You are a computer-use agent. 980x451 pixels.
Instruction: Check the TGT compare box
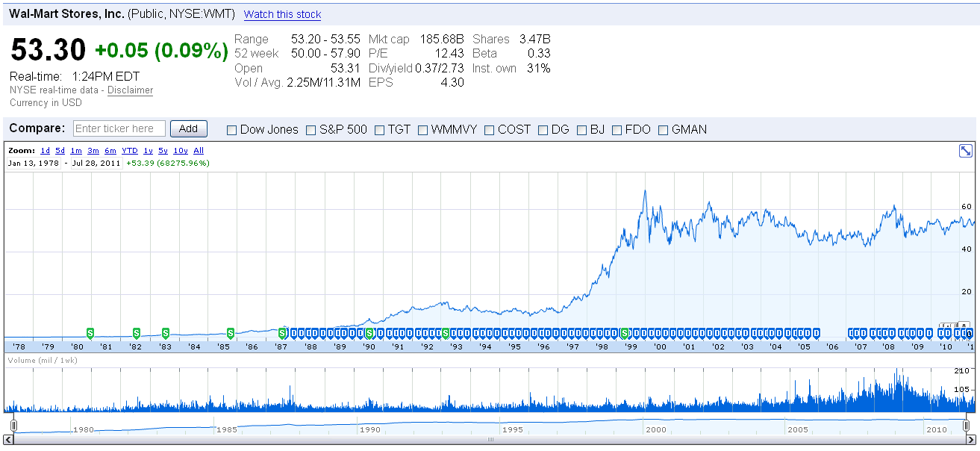(x=379, y=130)
